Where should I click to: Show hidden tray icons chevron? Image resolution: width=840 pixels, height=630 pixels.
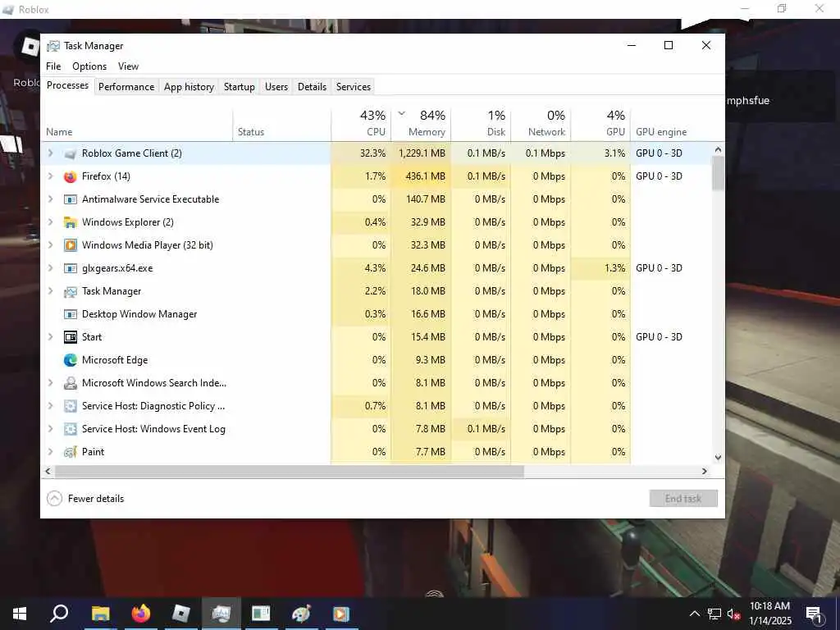(694, 614)
